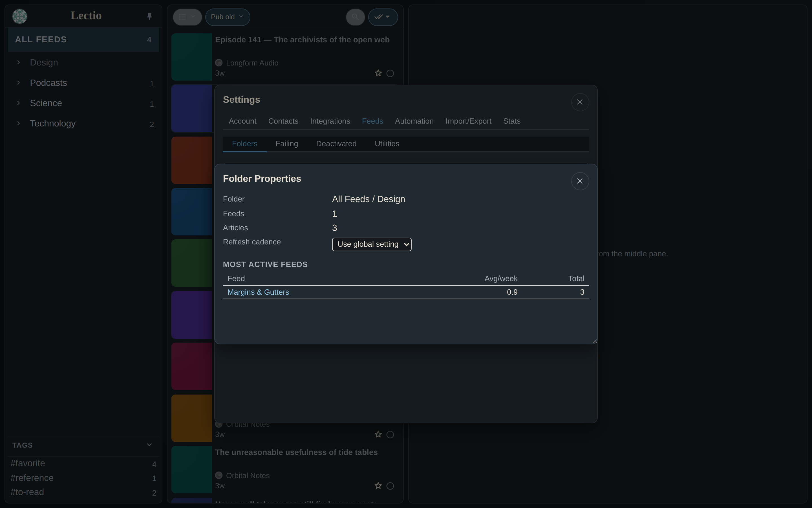Switch to the Contacts settings tab
This screenshot has height=508, width=812.
tap(283, 121)
